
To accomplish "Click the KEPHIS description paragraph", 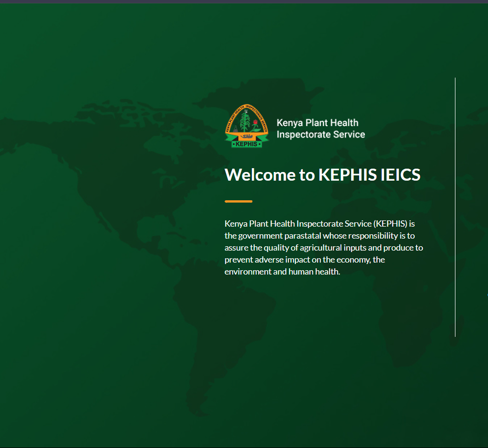I will pos(323,248).
